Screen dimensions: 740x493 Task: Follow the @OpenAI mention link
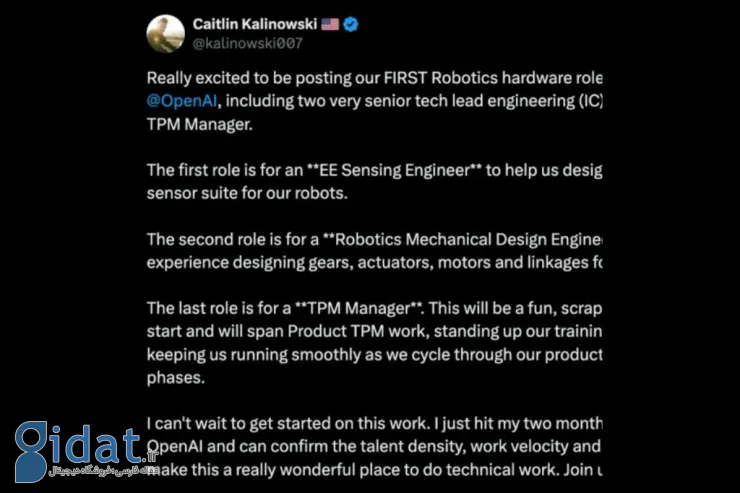(x=182, y=100)
